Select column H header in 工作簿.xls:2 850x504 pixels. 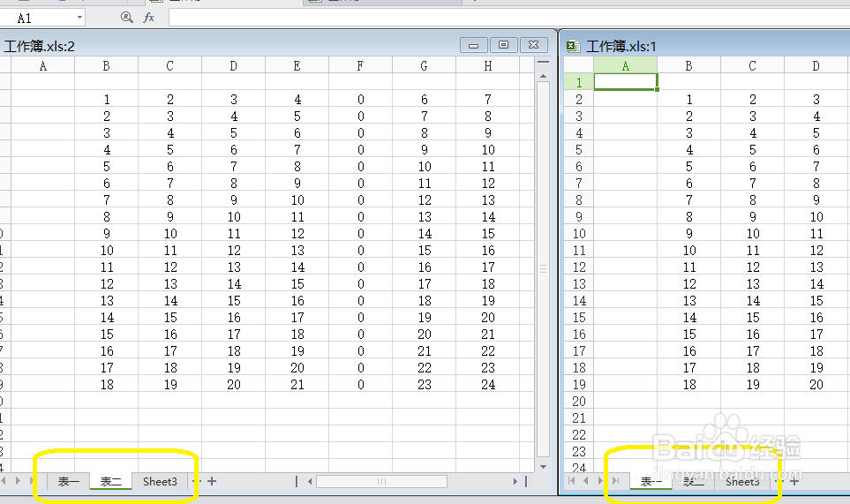pyautogui.click(x=488, y=65)
